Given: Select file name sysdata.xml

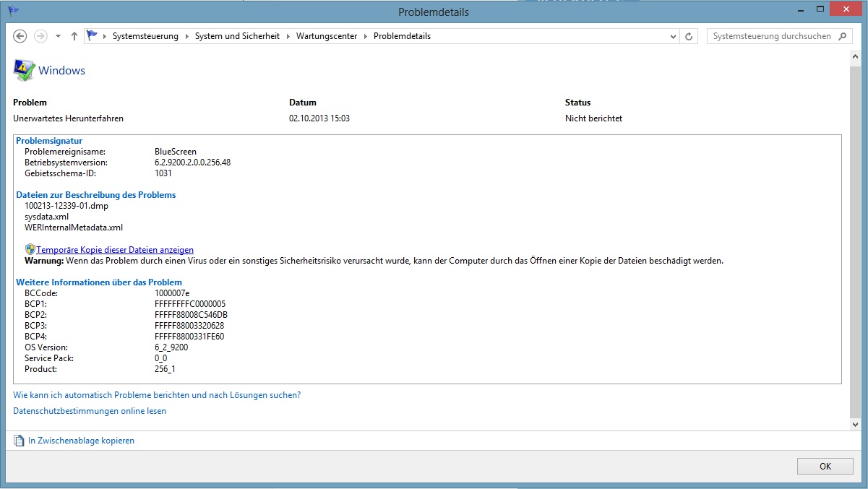Looking at the screenshot, I should pos(46,217).
